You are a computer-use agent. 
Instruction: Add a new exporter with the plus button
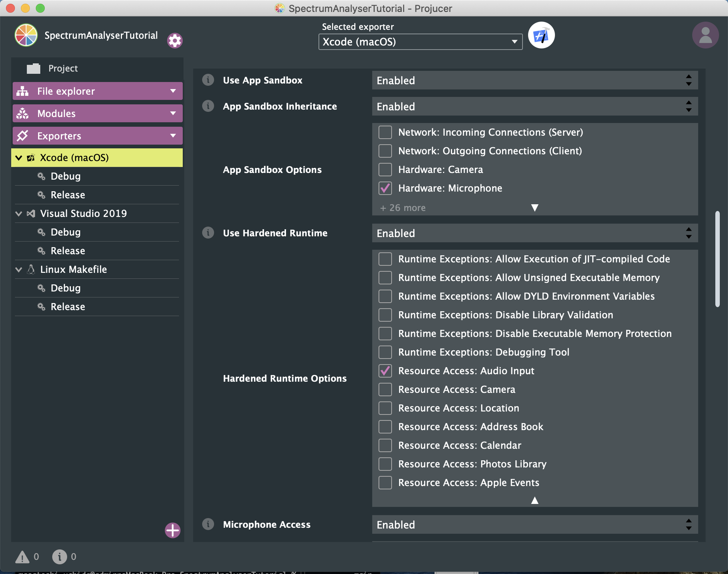[x=172, y=530]
